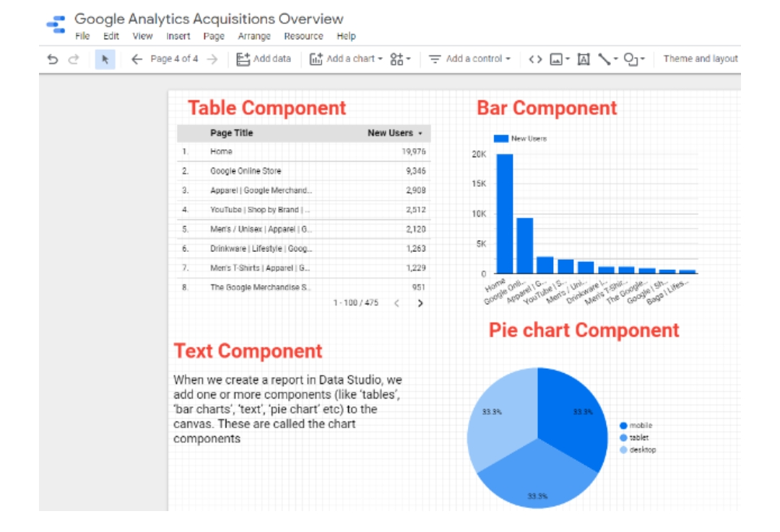Select the Text Component heading
The image size is (780, 532).
[248, 351]
